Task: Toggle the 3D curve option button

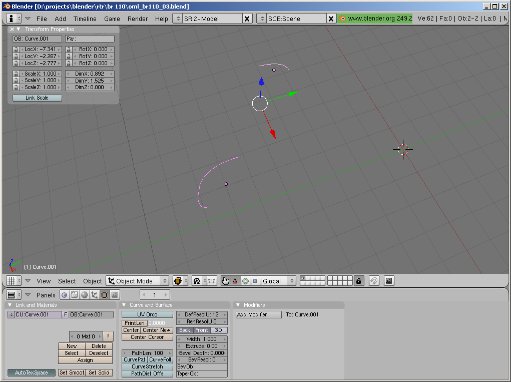Action: point(219,330)
